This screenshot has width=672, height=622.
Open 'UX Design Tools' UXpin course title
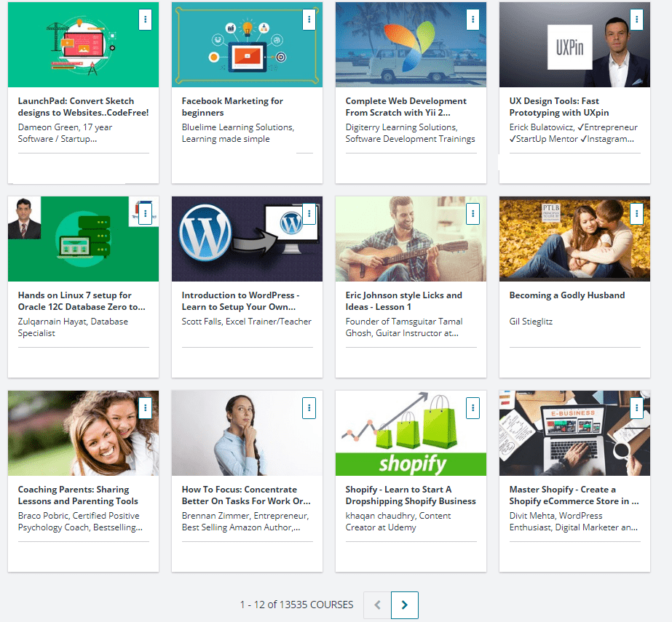click(558, 107)
